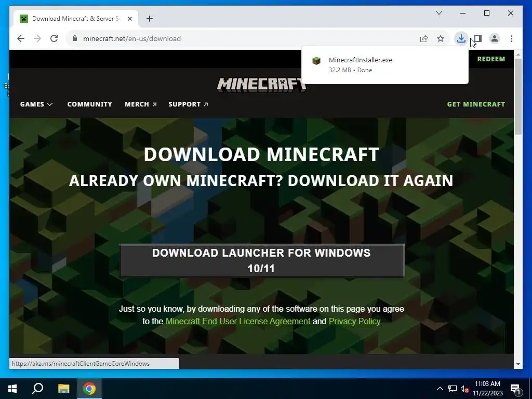The height and width of the screenshot is (399, 532).
Task: Open the Chrome three-dot menu
Action: (x=511, y=38)
